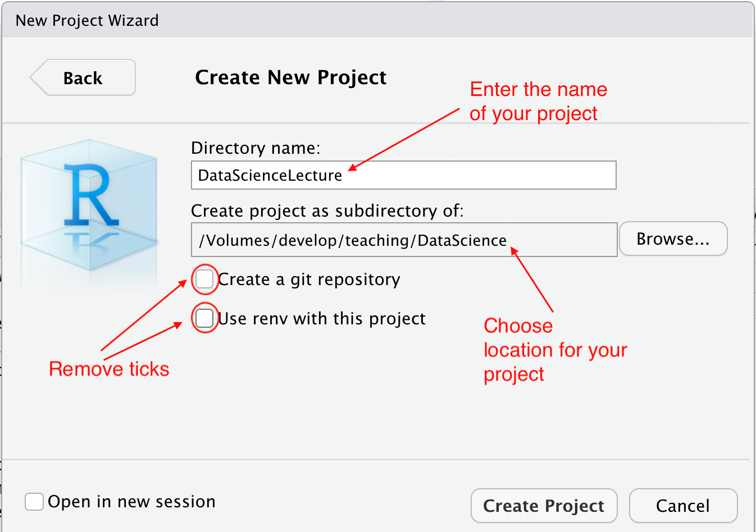This screenshot has width=756, height=532.
Task: Tick the Create a git repository checkbox
Action: click(204, 279)
